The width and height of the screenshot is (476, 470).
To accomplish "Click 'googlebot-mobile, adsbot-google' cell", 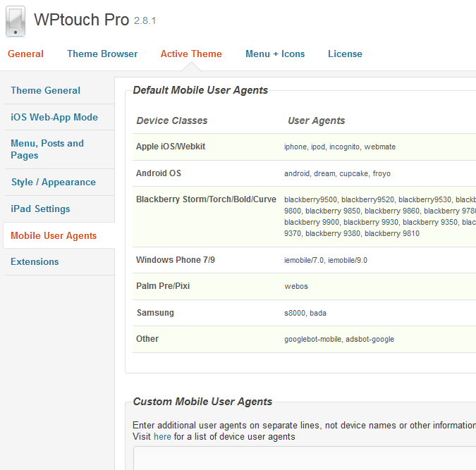I will click(x=339, y=339).
